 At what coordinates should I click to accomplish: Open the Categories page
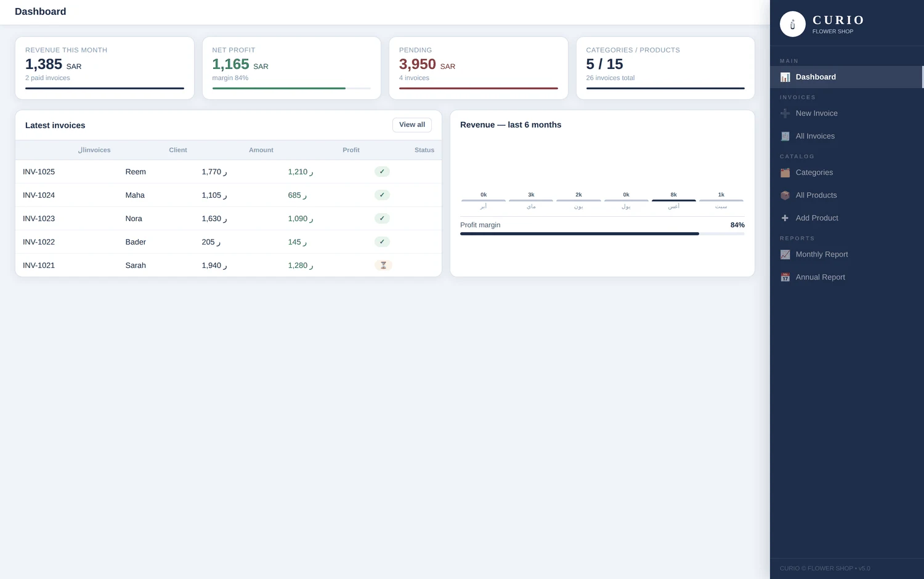point(847,172)
